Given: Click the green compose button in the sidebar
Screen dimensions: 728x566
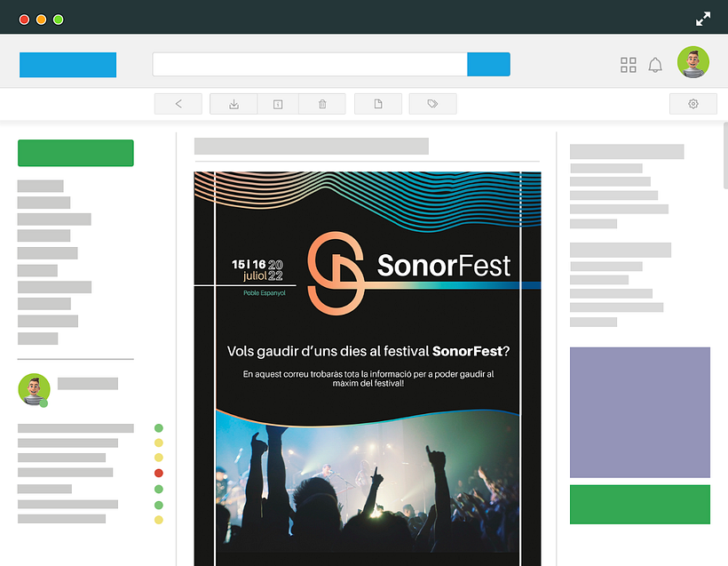Looking at the screenshot, I should pyautogui.click(x=75, y=153).
